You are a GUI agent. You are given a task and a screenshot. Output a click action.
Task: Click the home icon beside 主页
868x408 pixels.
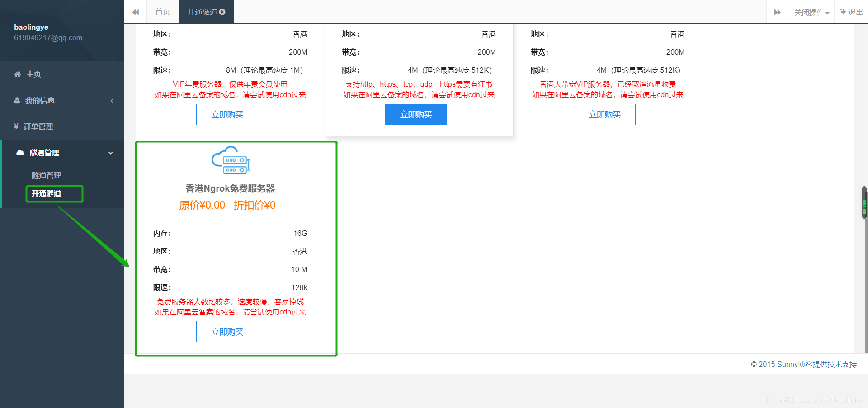pos(18,74)
